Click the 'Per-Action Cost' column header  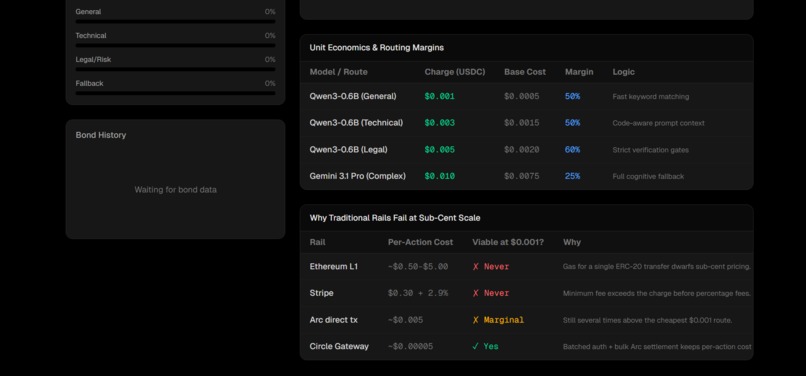tap(420, 242)
